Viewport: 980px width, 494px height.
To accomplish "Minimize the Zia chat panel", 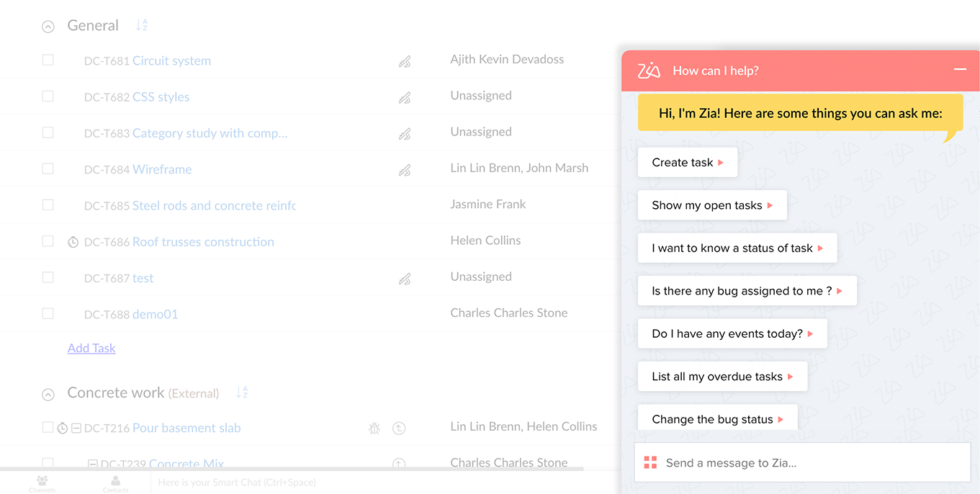I will coord(960,70).
